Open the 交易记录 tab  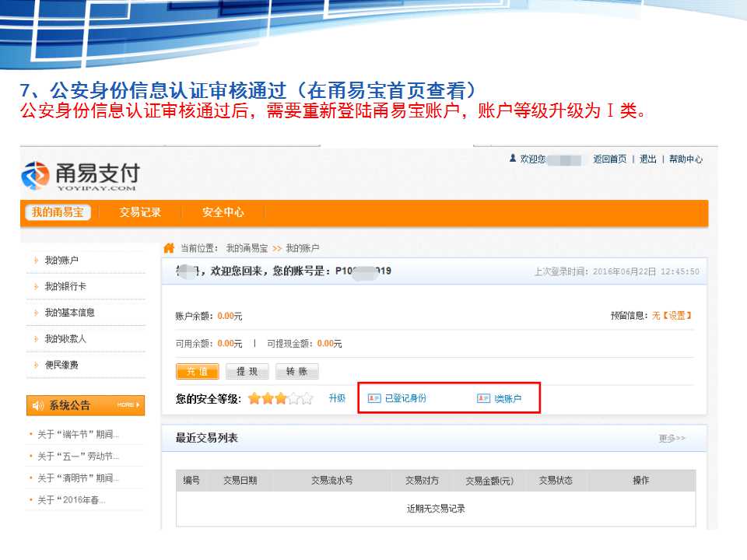point(140,212)
